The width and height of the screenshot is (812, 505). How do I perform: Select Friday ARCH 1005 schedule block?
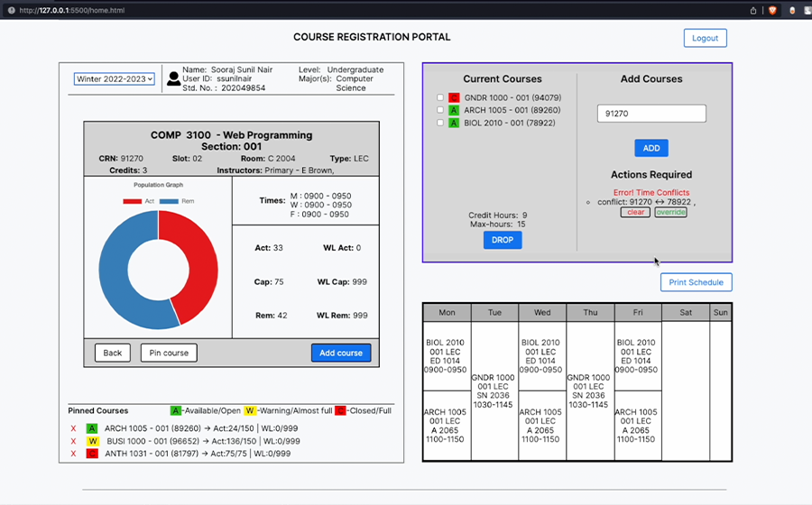pos(637,426)
